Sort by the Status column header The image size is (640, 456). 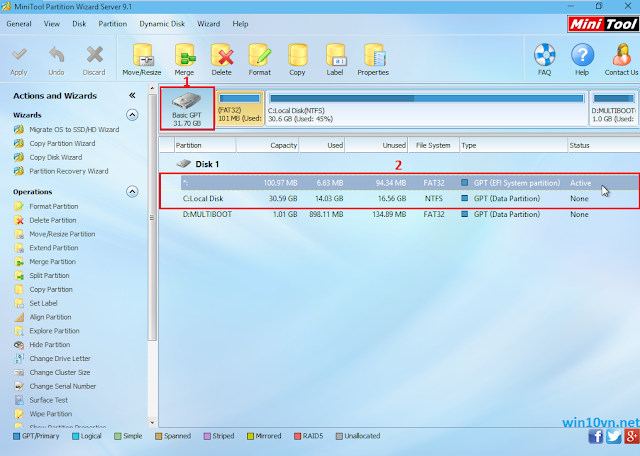(603, 145)
